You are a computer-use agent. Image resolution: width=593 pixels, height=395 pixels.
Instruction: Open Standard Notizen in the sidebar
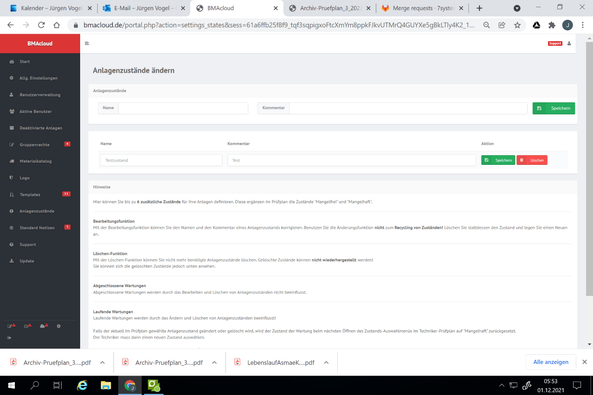37,228
